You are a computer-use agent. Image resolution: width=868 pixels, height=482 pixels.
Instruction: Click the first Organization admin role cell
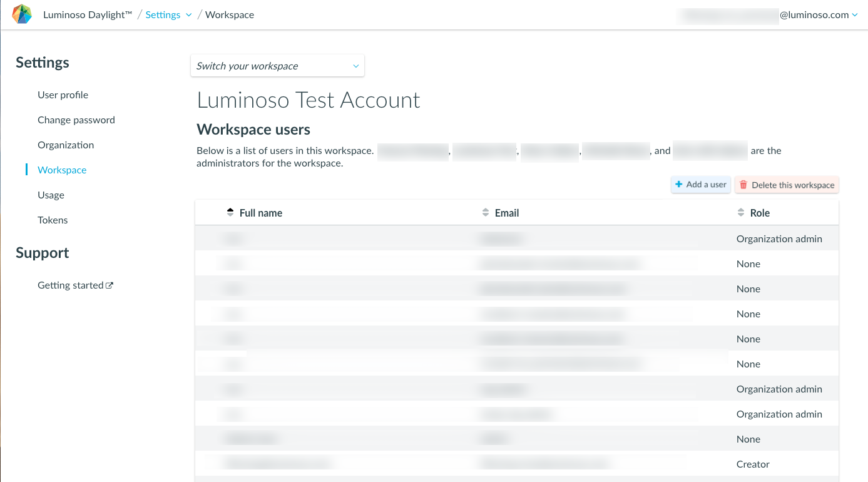click(779, 239)
